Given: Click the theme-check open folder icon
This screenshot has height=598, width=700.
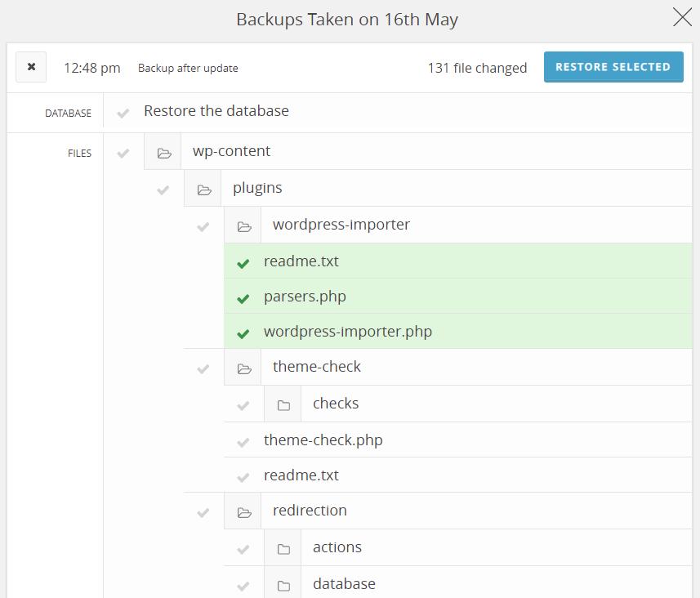Looking at the screenshot, I should coord(243,368).
